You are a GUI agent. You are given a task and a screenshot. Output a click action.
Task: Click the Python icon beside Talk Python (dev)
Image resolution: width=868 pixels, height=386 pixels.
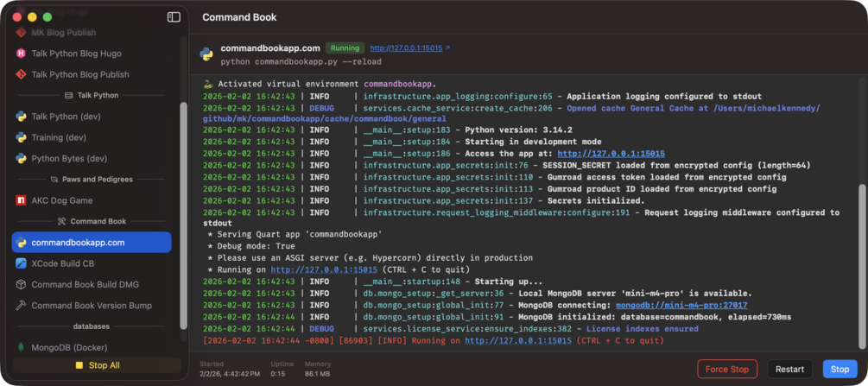(x=21, y=117)
